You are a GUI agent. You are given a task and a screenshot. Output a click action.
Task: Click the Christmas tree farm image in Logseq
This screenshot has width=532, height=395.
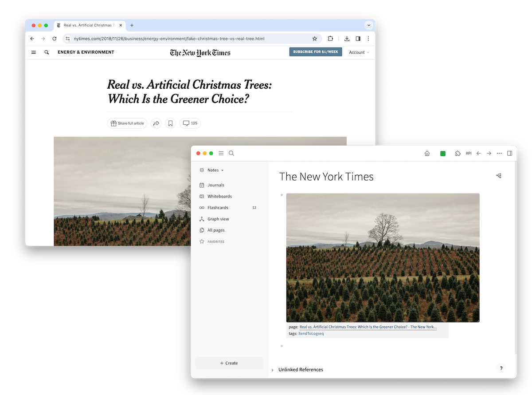coord(383,258)
